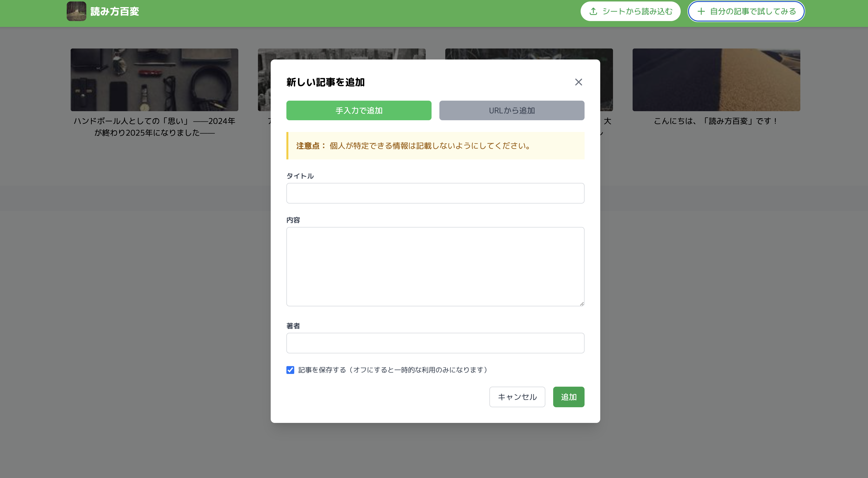Click inside the 内容 text area

[435, 266]
